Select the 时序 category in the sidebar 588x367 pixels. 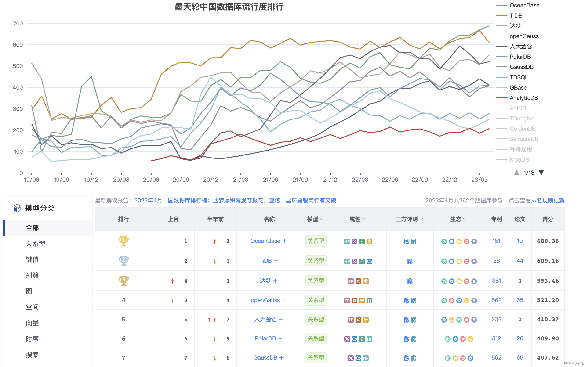coord(32,339)
